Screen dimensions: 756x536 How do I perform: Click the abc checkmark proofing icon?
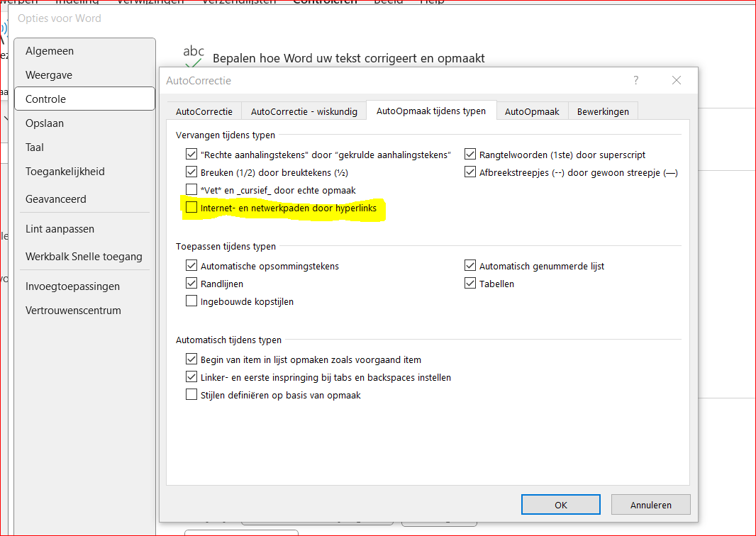pyautogui.click(x=194, y=56)
